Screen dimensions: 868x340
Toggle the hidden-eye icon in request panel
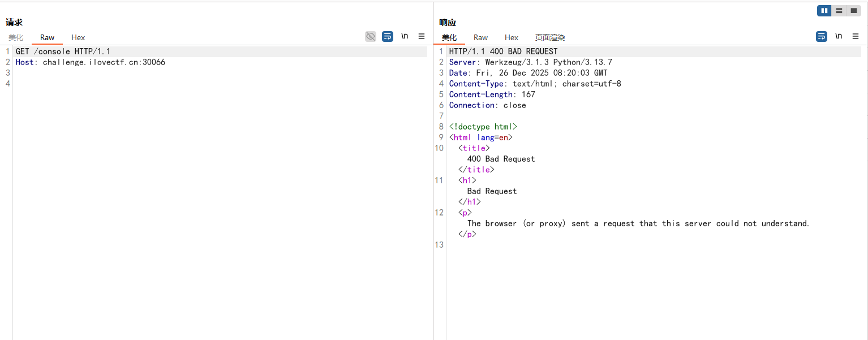(371, 36)
